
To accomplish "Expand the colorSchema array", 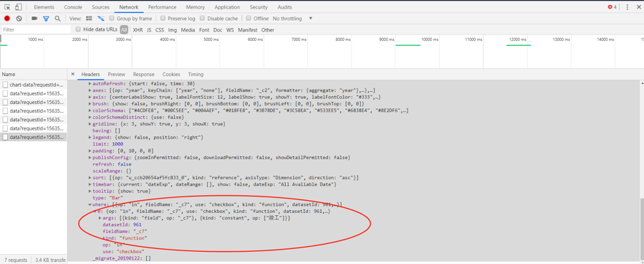I will pyautogui.click(x=90, y=110).
